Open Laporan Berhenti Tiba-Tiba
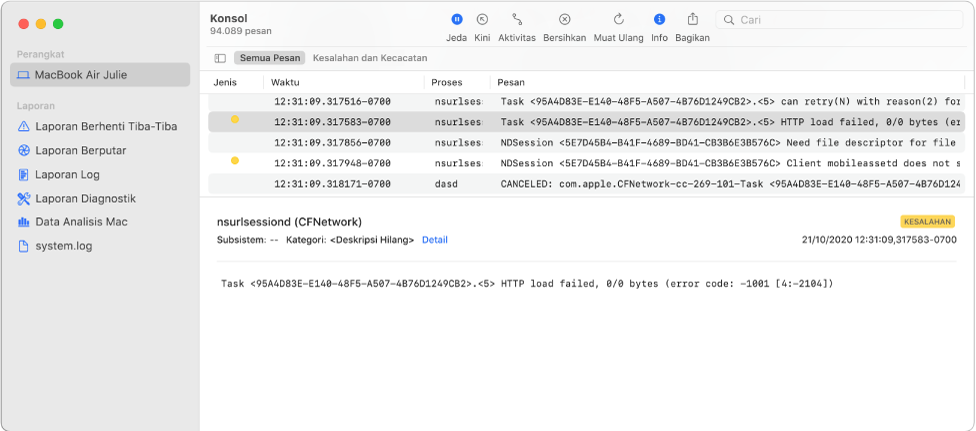The image size is (976, 431). [x=100, y=126]
